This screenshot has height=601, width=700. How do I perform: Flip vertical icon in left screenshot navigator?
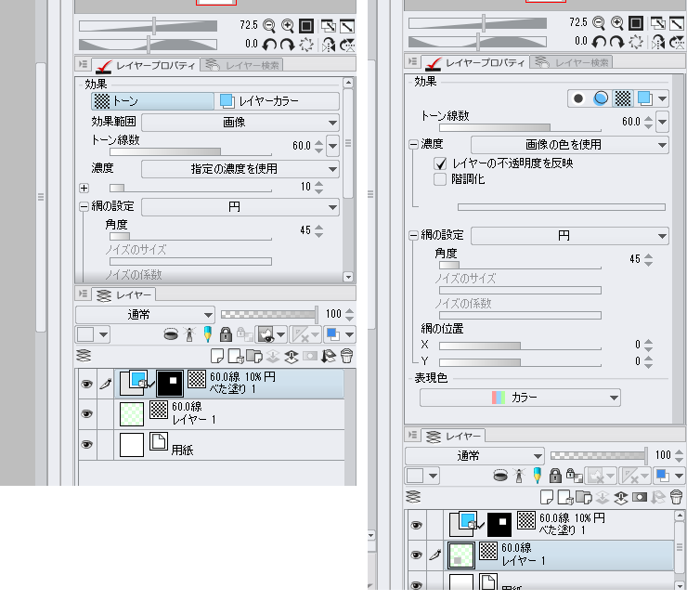(x=347, y=45)
